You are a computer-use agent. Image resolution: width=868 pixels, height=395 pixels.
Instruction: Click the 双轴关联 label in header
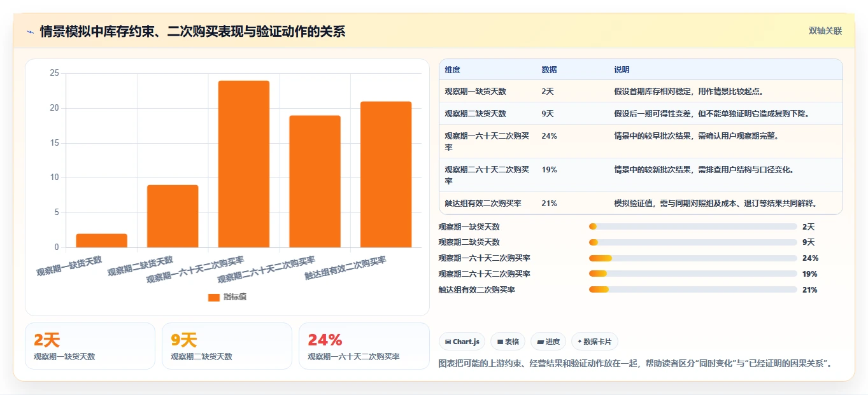pyautogui.click(x=825, y=31)
